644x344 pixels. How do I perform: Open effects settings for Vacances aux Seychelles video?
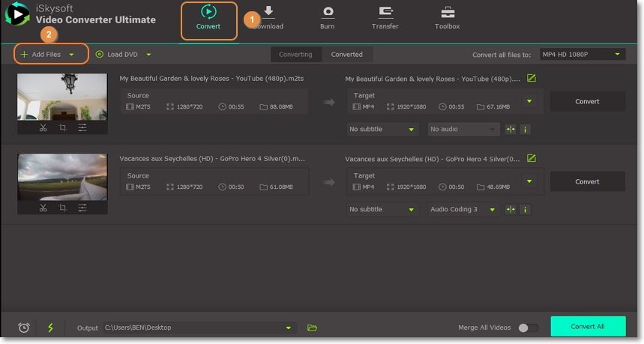tap(82, 208)
